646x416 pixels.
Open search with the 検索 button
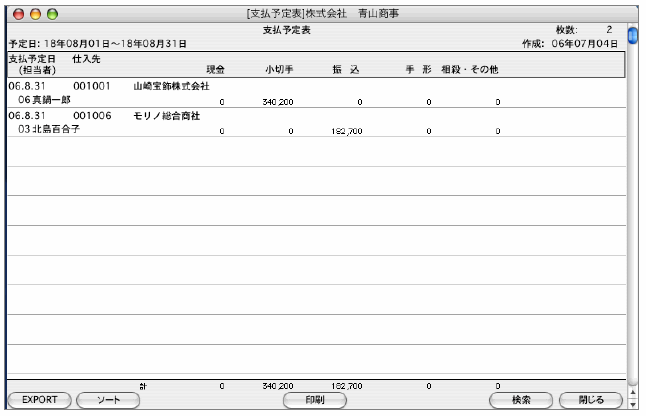coord(520,399)
